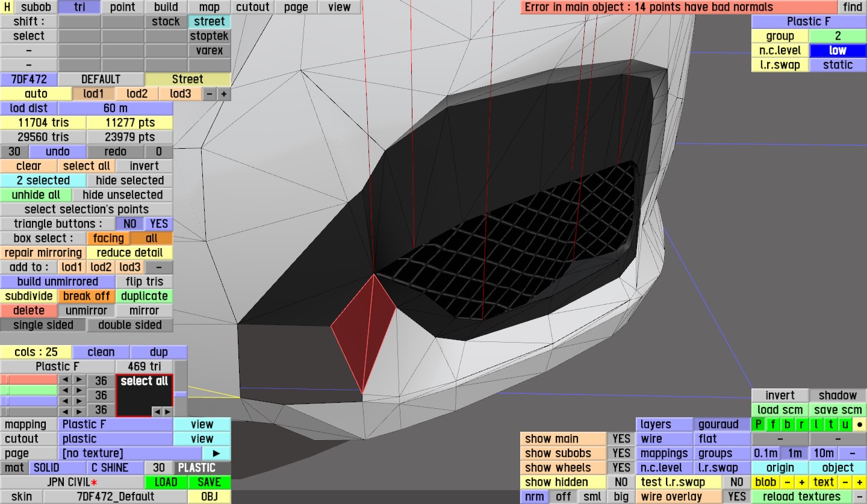The image size is (867, 504).
Task: Toggle the show wheels YES button
Action: [x=621, y=468]
